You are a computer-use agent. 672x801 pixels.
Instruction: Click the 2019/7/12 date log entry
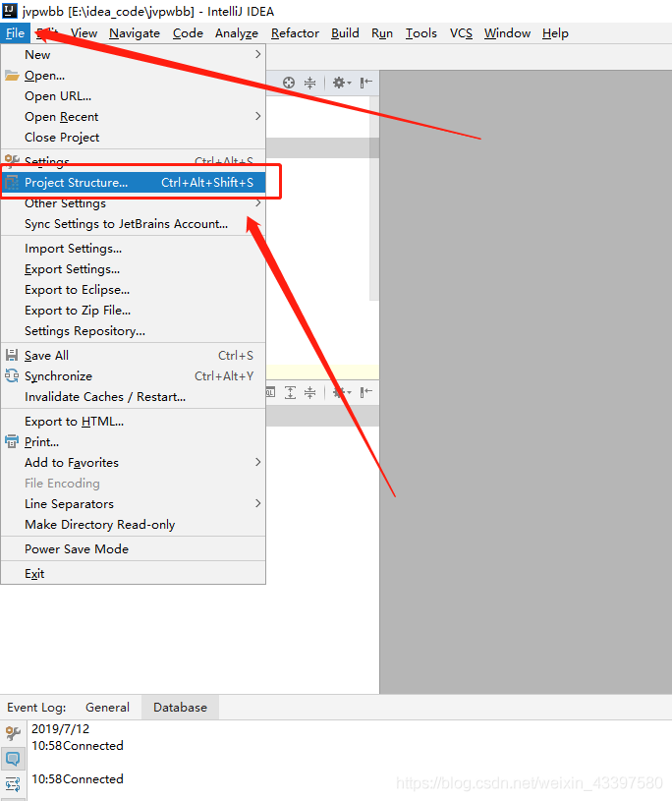click(60, 728)
